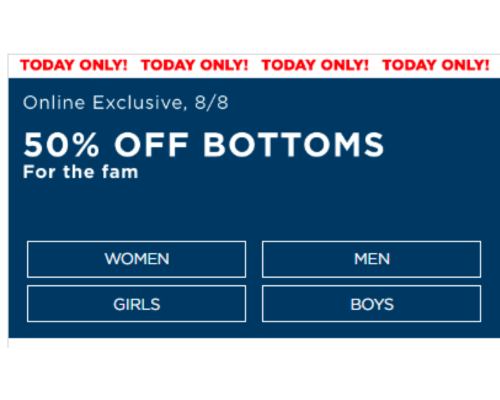The height and width of the screenshot is (400, 500).
Task: Click the 8/8 date text
Action: click(x=212, y=103)
